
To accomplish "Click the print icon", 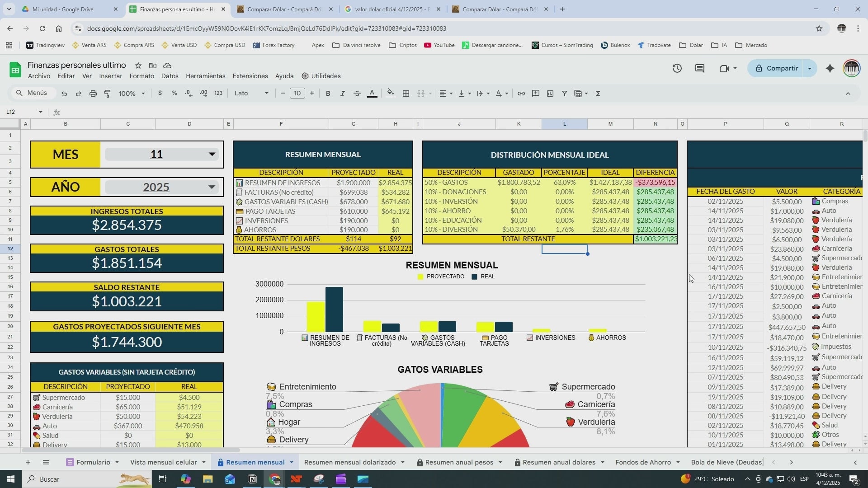I will click(x=93, y=94).
